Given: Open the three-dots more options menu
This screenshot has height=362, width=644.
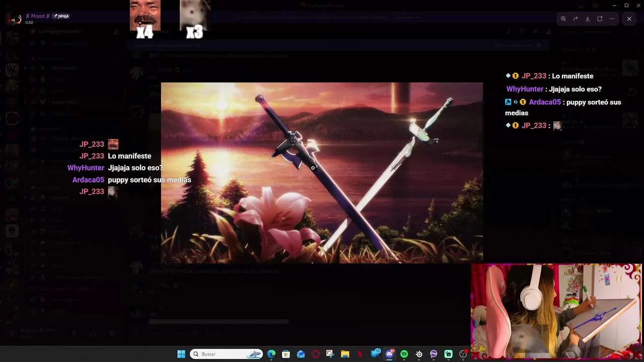Looking at the screenshot, I should click(x=612, y=19).
